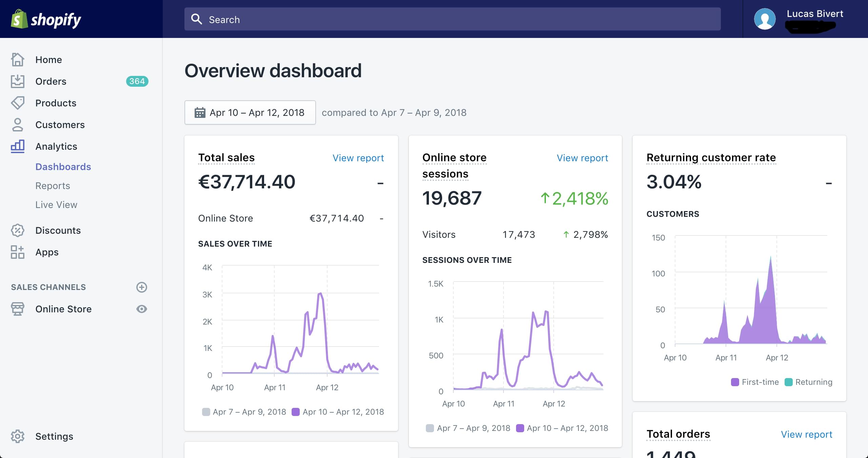Click the gray legend swatch in sessions chart

click(x=430, y=428)
